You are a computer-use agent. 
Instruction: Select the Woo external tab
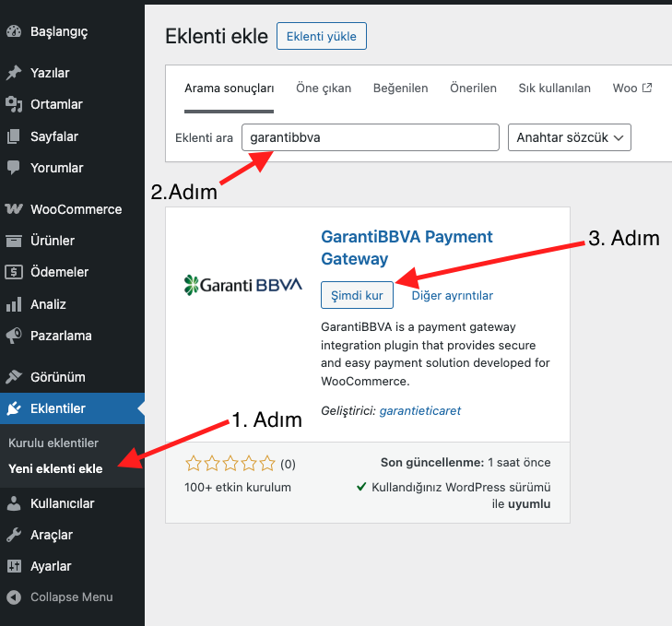pyautogui.click(x=631, y=89)
